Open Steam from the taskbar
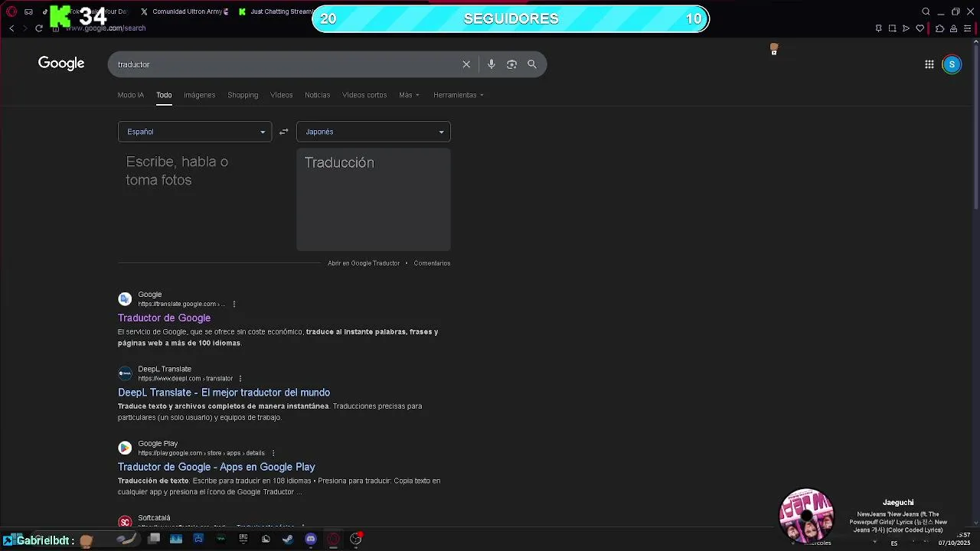980x551 pixels. (288, 539)
